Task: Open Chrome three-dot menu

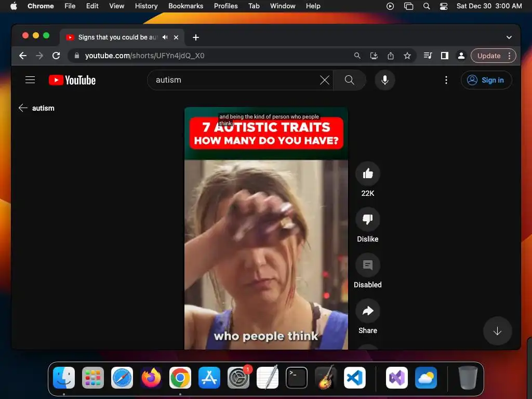Action: point(509,56)
